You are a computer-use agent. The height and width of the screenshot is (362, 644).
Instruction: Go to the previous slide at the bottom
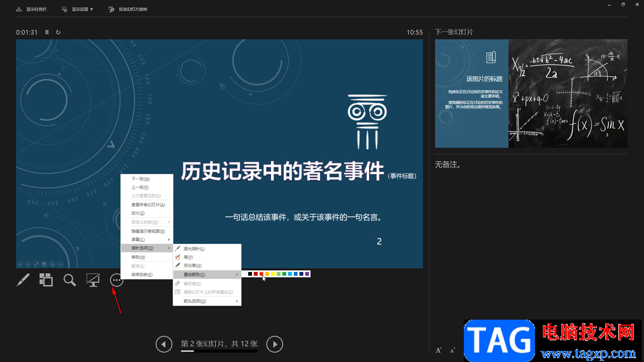164,344
